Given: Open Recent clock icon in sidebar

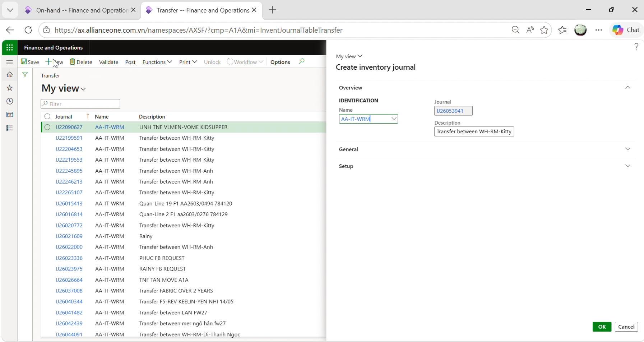Looking at the screenshot, I should point(10,101).
